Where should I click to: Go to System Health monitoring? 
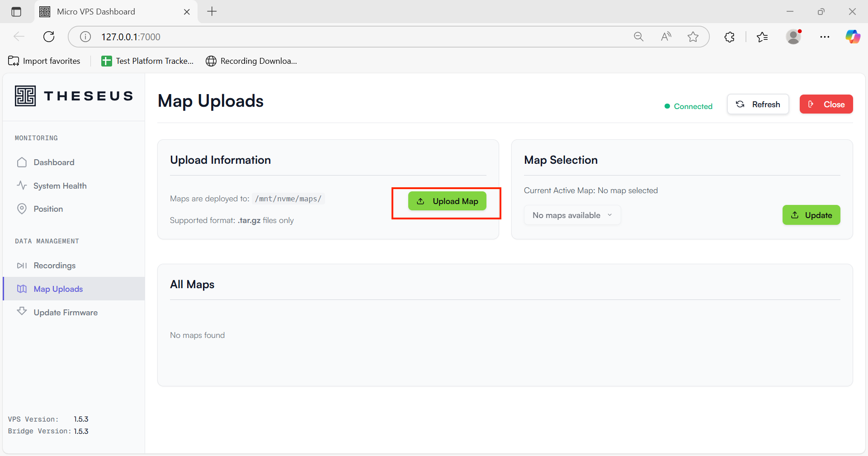[60, 186]
